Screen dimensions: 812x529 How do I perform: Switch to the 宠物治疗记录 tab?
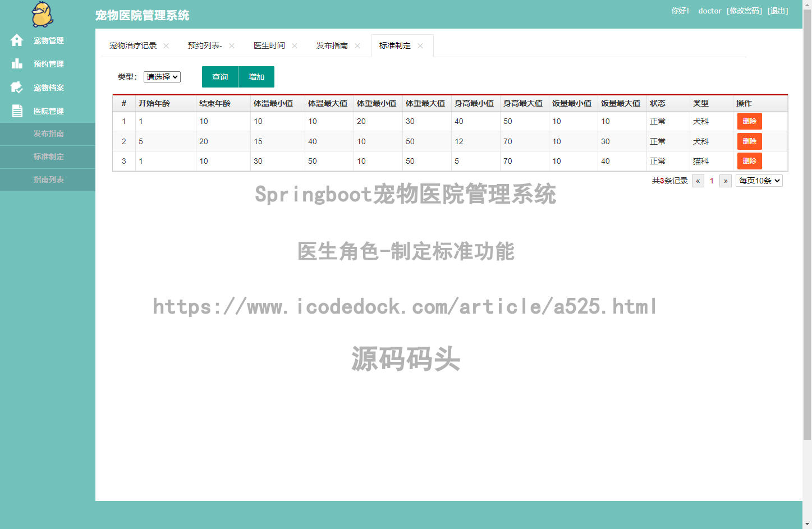tap(133, 46)
